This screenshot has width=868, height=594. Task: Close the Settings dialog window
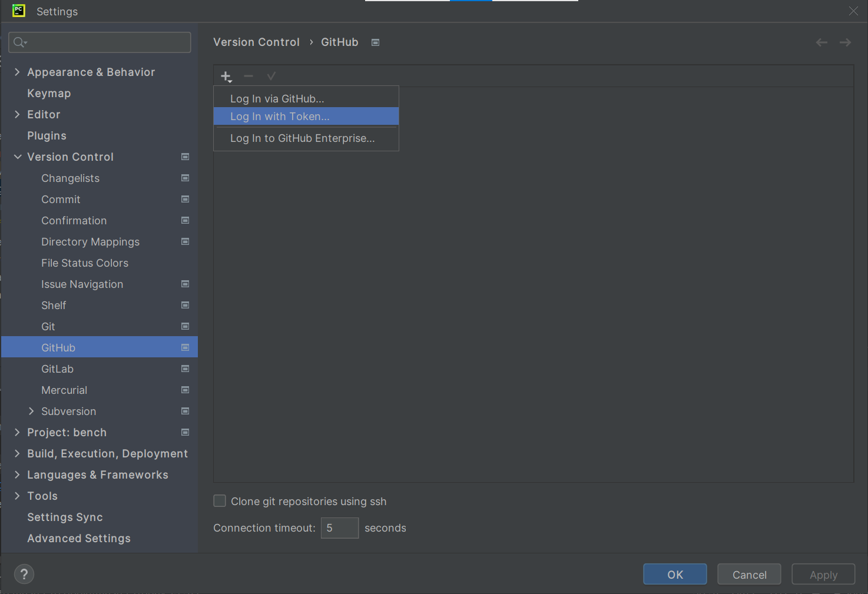pos(853,11)
